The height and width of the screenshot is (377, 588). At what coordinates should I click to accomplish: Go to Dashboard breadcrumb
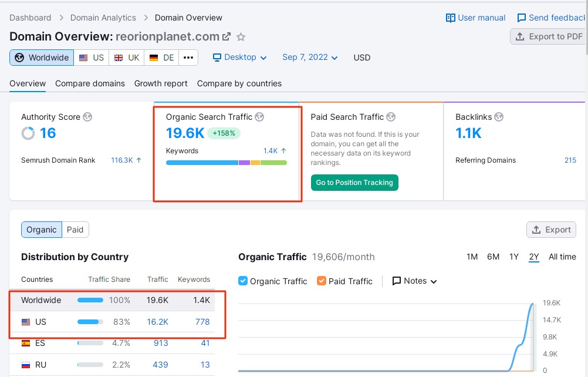click(x=31, y=18)
